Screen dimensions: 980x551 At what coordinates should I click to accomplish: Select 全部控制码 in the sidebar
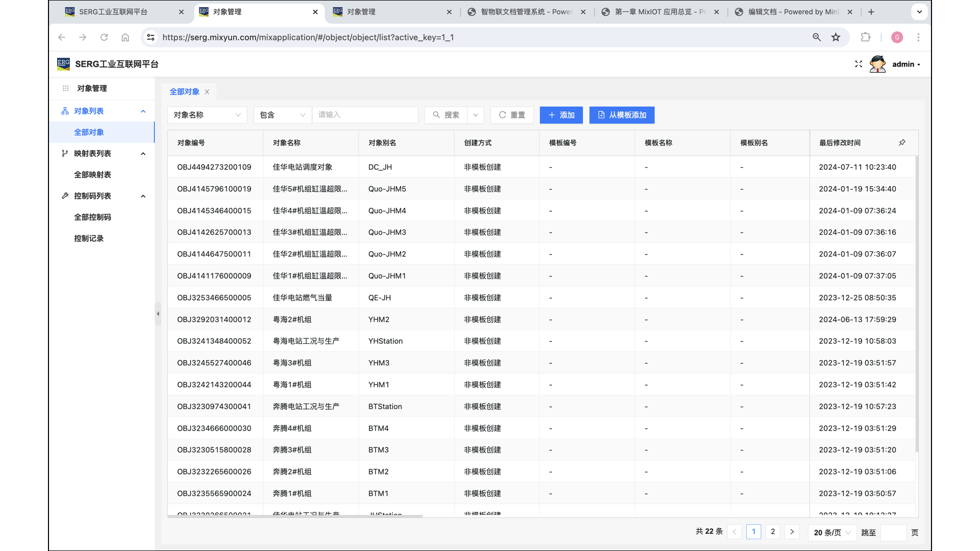92,217
